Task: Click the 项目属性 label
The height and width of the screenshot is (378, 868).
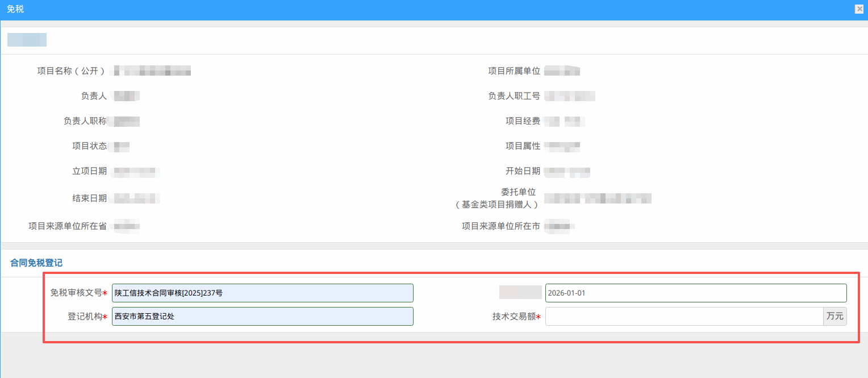Action: (x=523, y=146)
